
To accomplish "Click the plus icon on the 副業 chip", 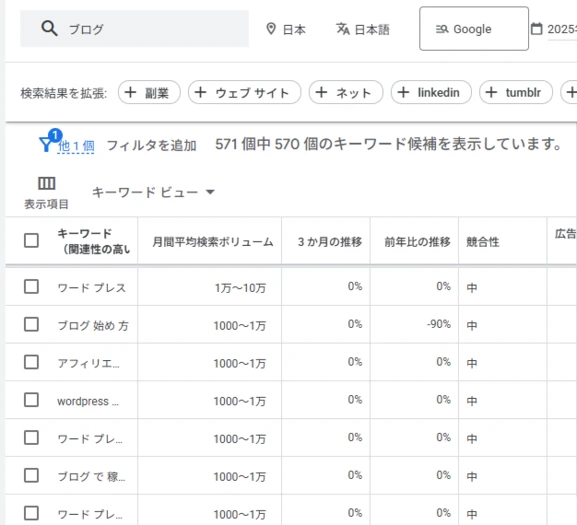I will [130, 92].
